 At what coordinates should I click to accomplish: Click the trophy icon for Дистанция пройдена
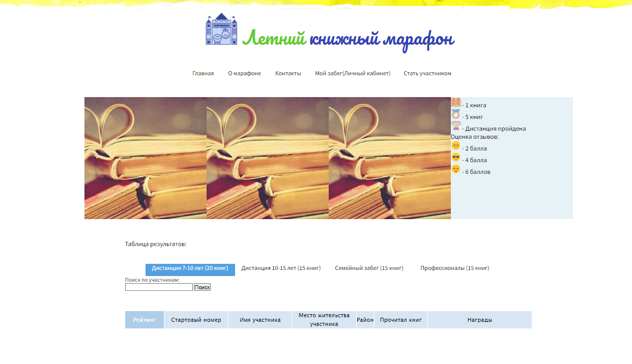tap(456, 126)
